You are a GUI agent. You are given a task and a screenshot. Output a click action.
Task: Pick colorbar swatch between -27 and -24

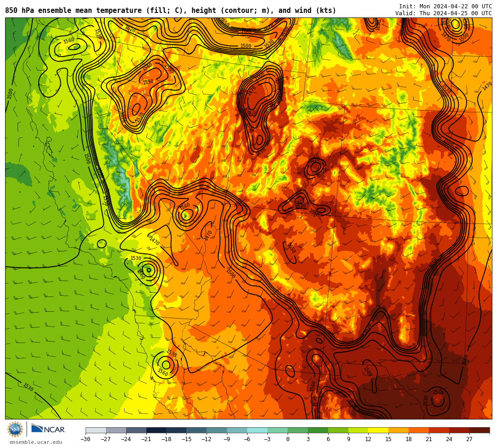(116, 430)
